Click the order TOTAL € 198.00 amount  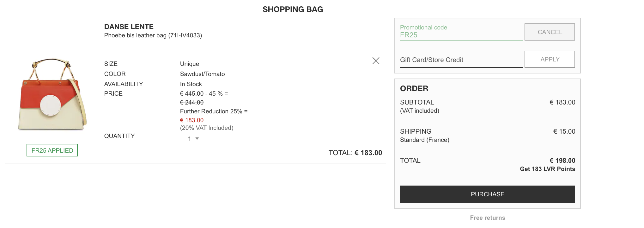[562, 161]
